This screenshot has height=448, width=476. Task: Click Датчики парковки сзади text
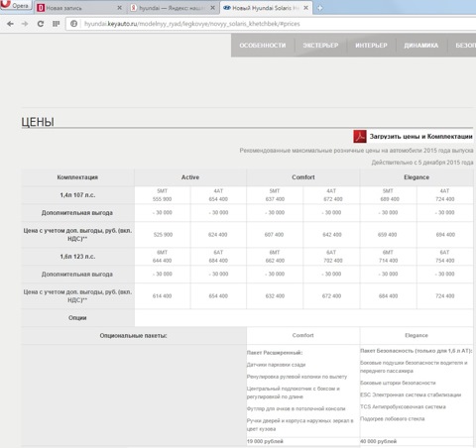pyautogui.click(x=276, y=365)
